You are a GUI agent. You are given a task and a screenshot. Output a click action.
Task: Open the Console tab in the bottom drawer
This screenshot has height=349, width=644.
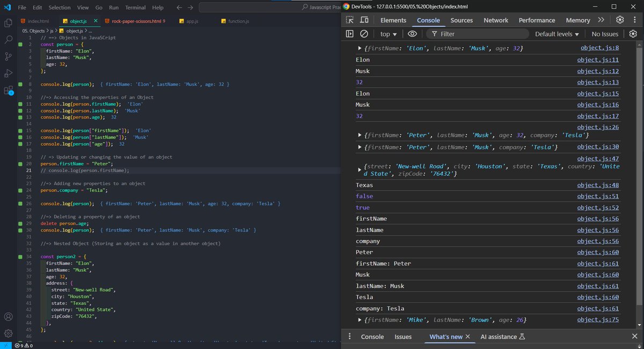tap(372, 337)
